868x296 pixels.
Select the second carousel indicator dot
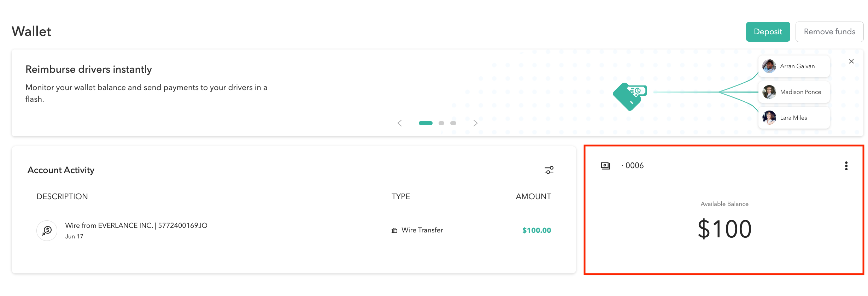(441, 123)
